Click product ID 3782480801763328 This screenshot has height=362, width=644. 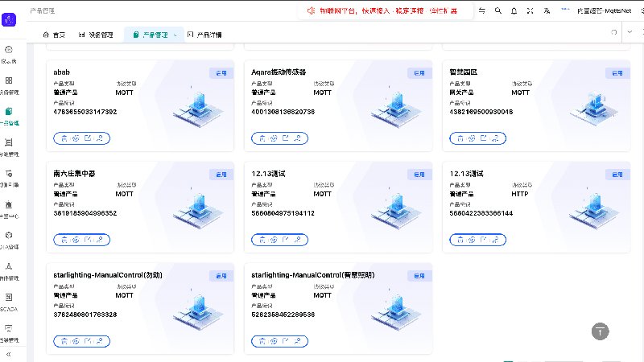point(85,315)
